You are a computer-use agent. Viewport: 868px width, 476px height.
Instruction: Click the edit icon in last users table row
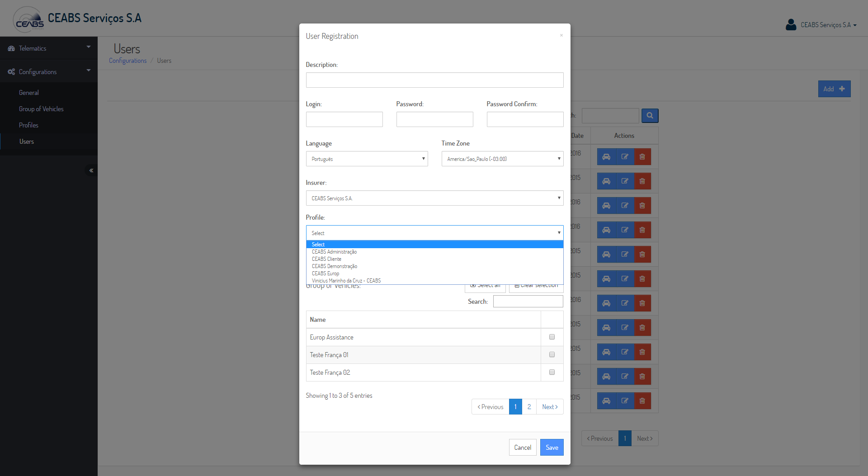(625, 401)
